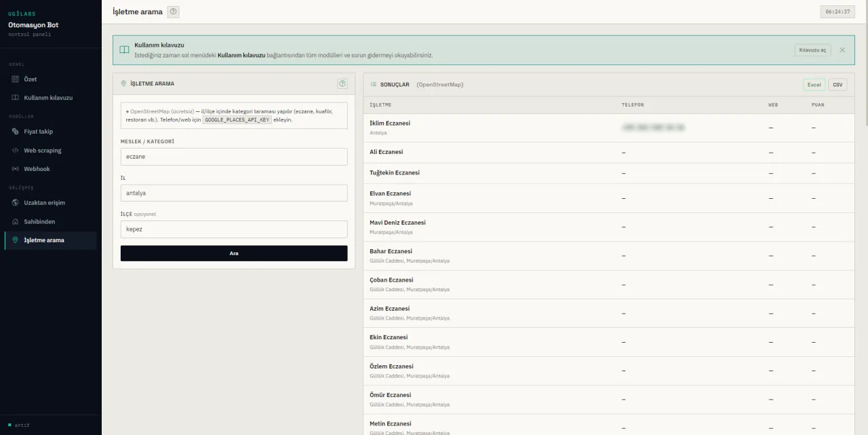Screen dimensions: 868x435
Task: Click the İl input containing antalya
Action: [234, 193]
